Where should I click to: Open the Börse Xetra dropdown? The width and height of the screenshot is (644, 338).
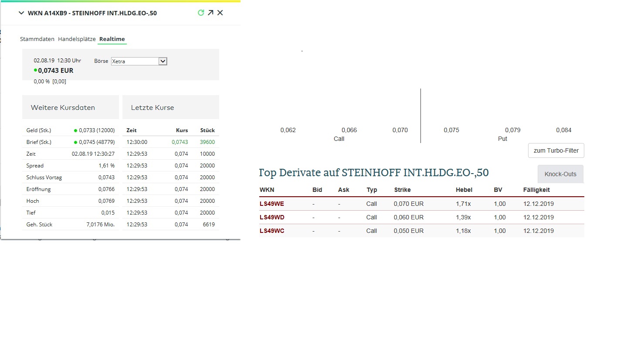pos(139,61)
